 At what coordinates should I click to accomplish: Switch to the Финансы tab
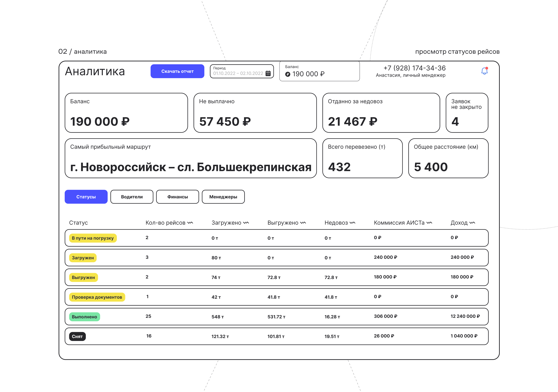(177, 197)
